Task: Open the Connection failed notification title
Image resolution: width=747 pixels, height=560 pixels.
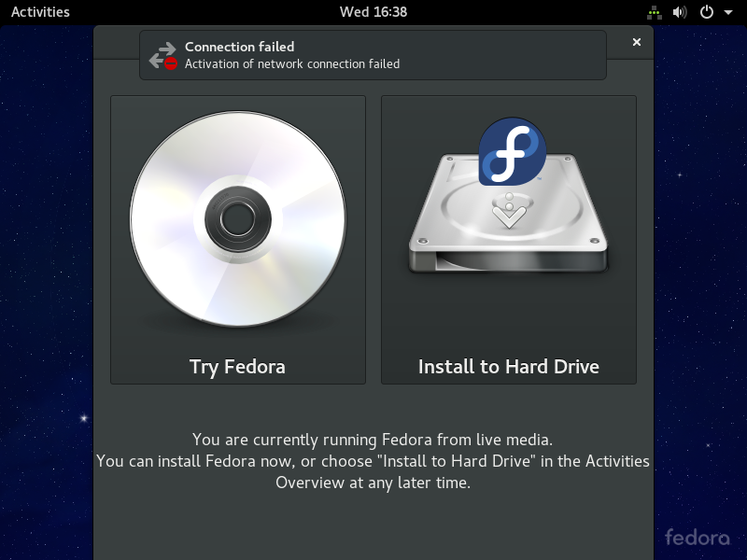Action: [x=240, y=47]
